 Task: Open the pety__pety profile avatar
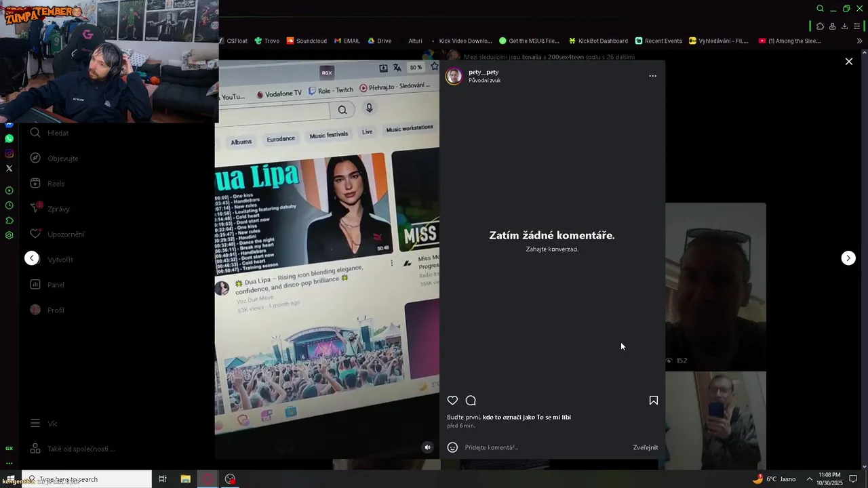tap(454, 76)
